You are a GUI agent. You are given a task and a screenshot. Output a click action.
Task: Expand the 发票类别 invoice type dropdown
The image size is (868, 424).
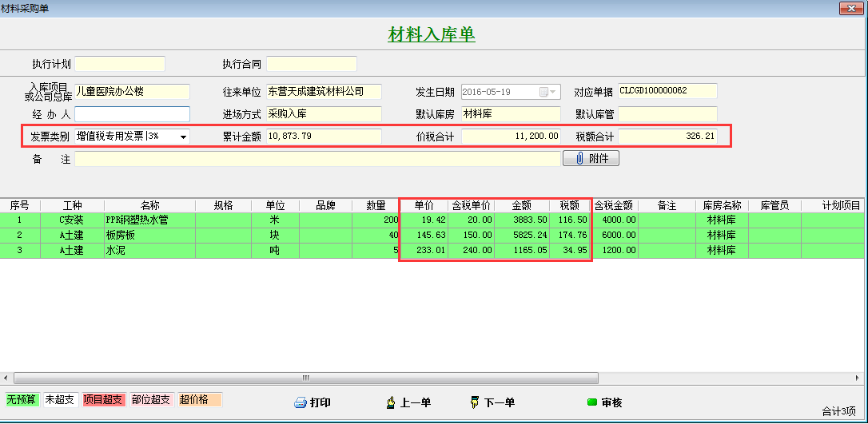(183, 137)
